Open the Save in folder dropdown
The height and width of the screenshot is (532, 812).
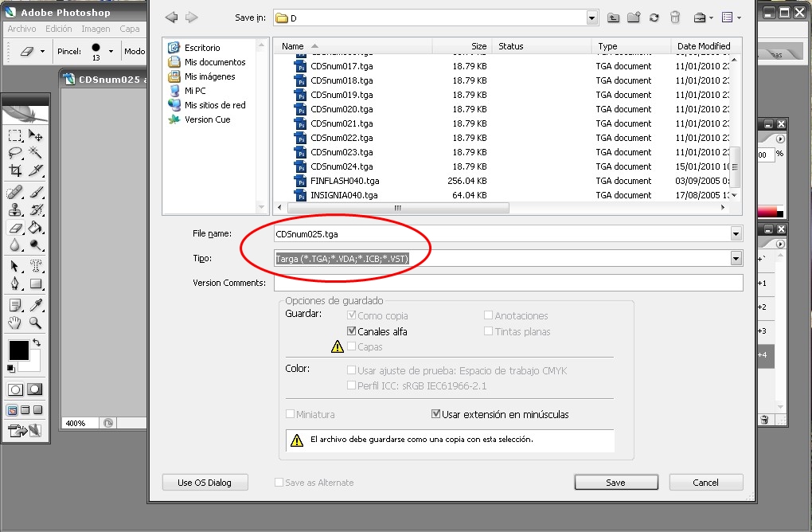pyautogui.click(x=592, y=18)
